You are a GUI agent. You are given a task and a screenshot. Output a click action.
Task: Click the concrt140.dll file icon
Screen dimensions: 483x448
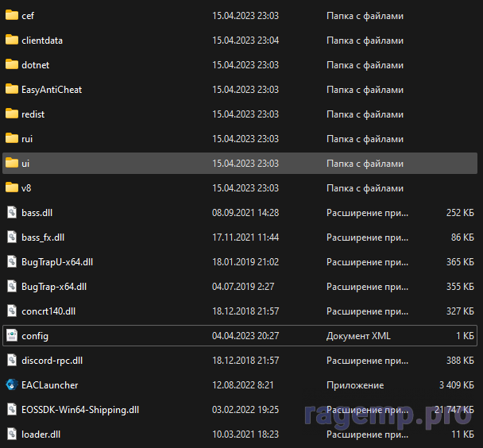[x=12, y=311]
